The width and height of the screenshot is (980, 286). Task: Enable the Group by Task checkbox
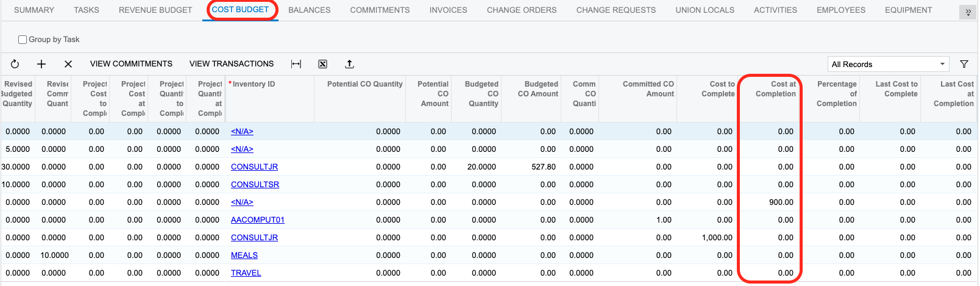pos(23,40)
